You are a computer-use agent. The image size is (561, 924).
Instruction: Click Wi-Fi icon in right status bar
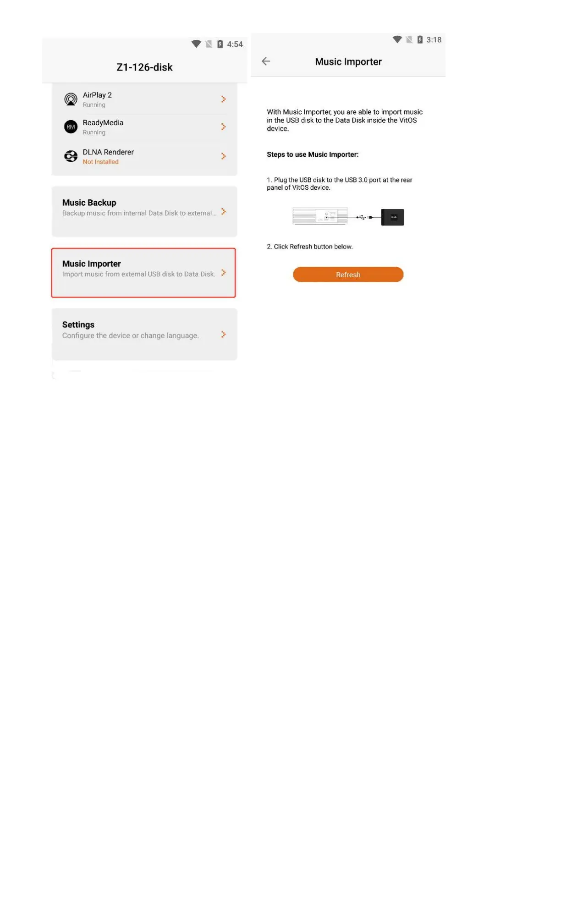point(397,39)
